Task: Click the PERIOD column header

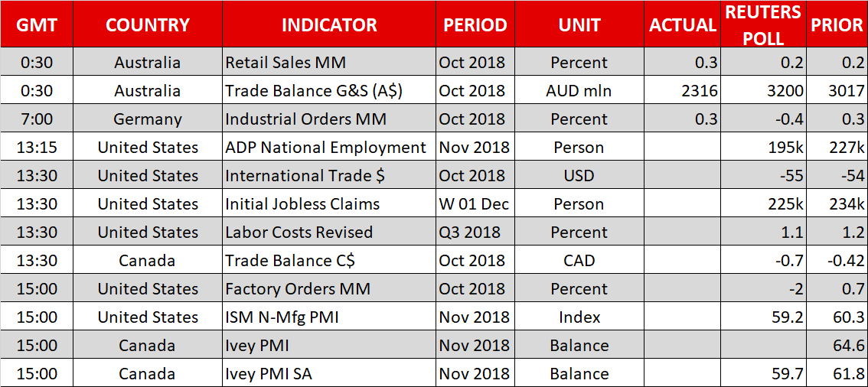Action: tap(475, 24)
